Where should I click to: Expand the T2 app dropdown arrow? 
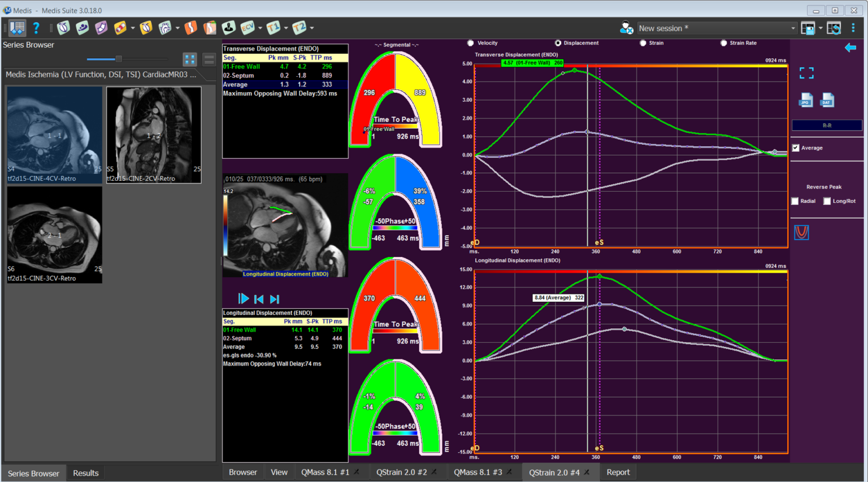[x=312, y=28]
